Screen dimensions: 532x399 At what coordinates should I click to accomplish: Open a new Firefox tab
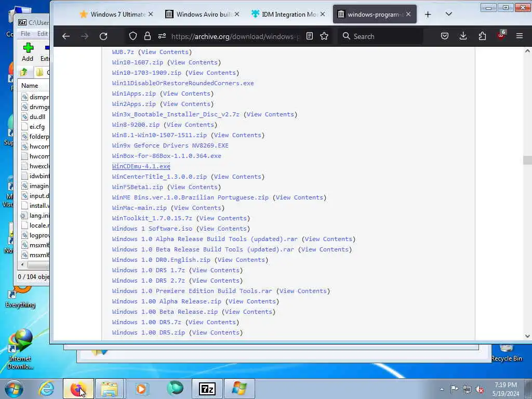(428, 14)
